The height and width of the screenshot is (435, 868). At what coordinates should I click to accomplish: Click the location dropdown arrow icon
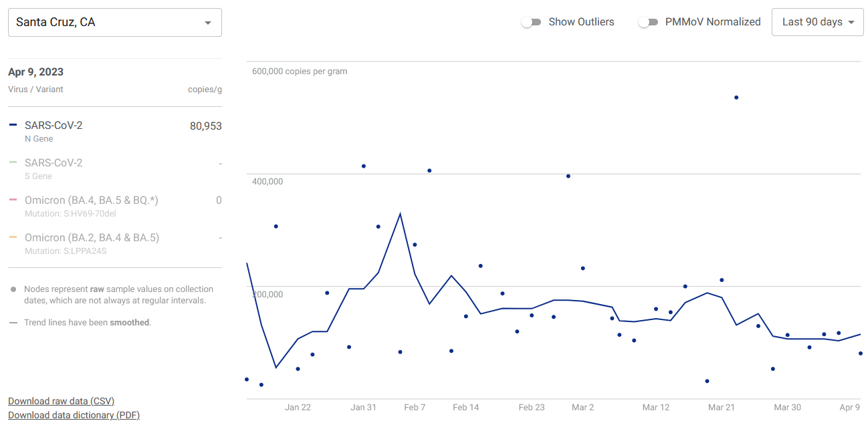[208, 23]
